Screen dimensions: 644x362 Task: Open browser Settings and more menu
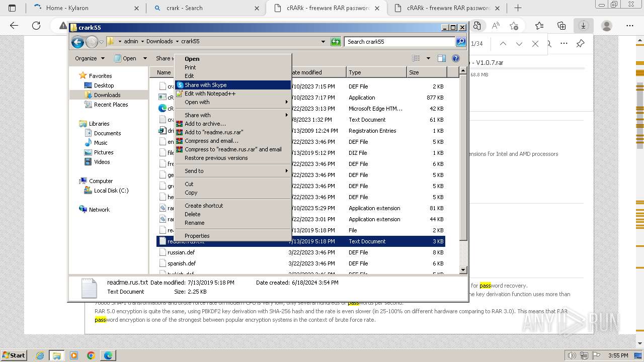coord(630,26)
